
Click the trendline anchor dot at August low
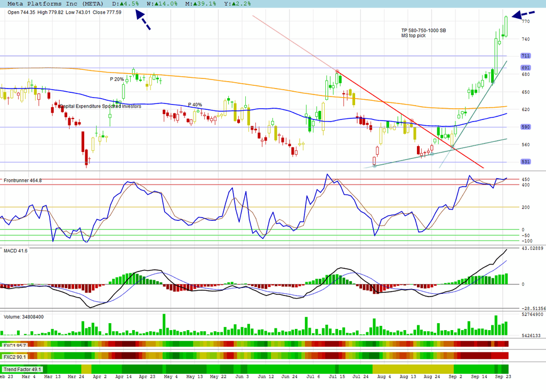click(x=374, y=166)
